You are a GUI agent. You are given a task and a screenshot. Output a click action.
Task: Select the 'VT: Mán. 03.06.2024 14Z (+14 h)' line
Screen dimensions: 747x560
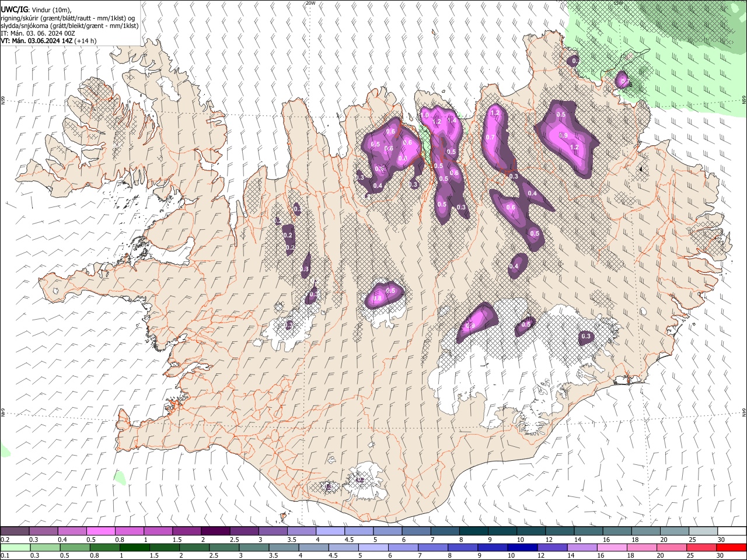48,41
